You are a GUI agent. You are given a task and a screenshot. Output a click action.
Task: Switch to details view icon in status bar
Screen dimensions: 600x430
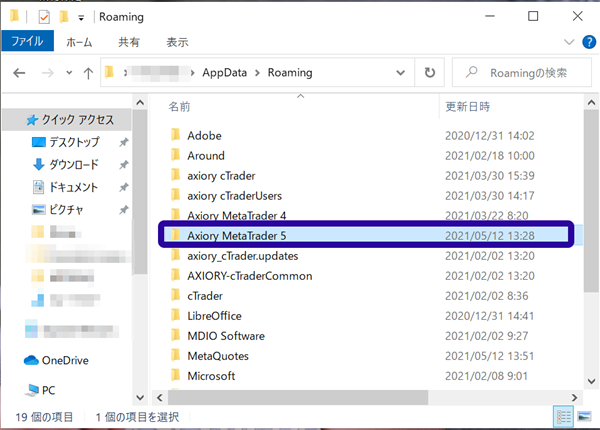pos(564,417)
